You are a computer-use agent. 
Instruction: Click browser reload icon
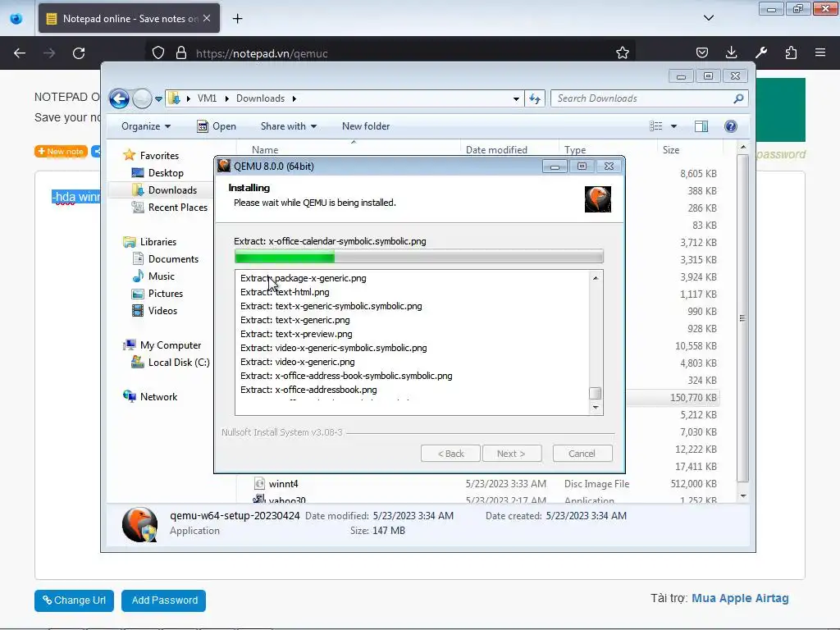pyautogui.click(x=79, y=53)
